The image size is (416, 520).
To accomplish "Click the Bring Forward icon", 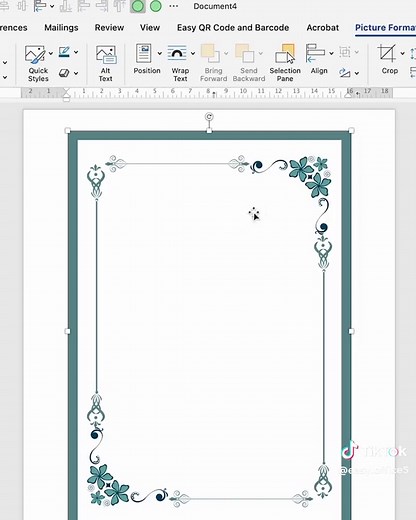I will coord(210,53).
